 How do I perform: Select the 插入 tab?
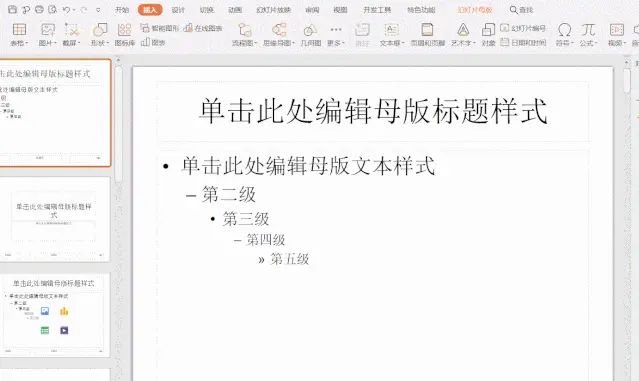[x=150, y=10]
